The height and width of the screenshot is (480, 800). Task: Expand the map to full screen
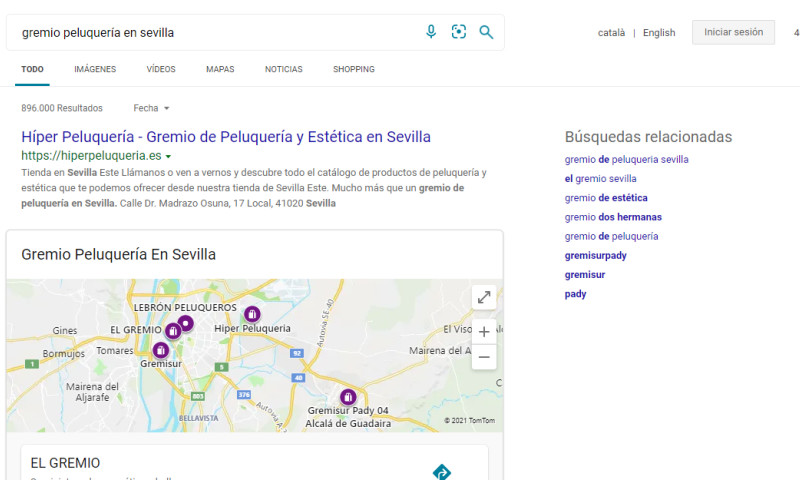[484, 297]
